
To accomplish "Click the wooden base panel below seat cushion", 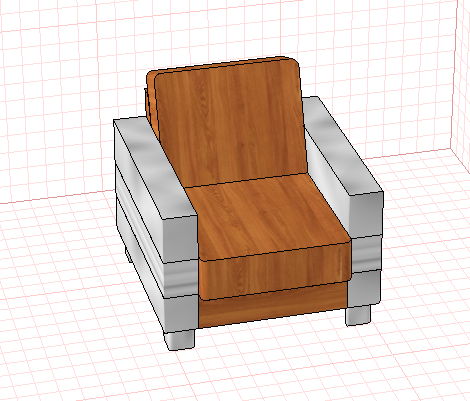I will (x=272, y=305).
